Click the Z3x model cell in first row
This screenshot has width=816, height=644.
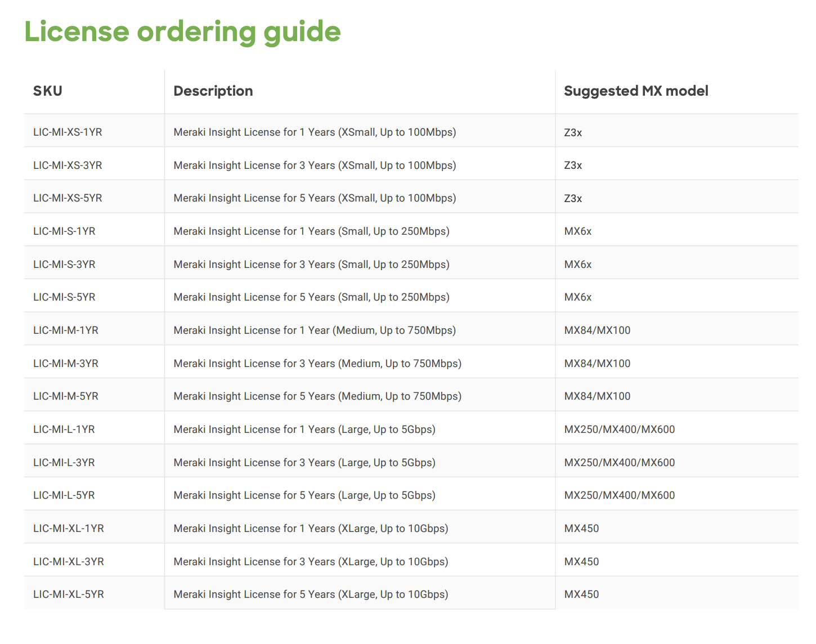573,132
